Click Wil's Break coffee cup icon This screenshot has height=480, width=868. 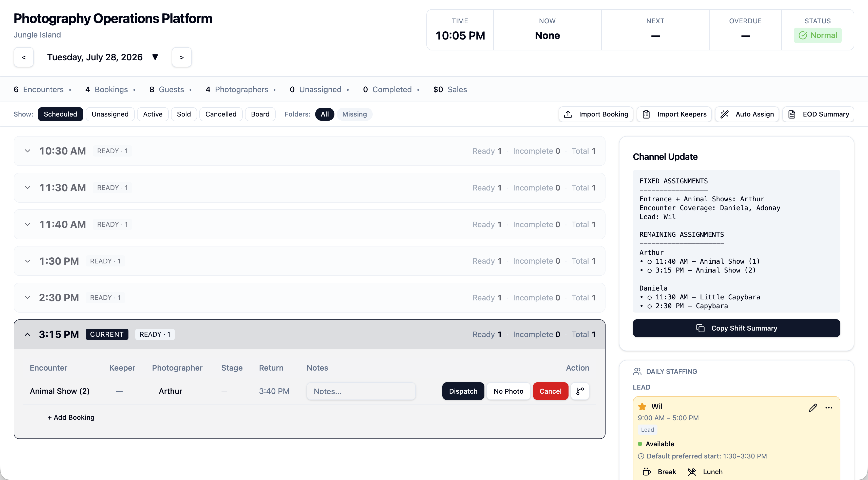pyautogui.click(x=646, y=472)
